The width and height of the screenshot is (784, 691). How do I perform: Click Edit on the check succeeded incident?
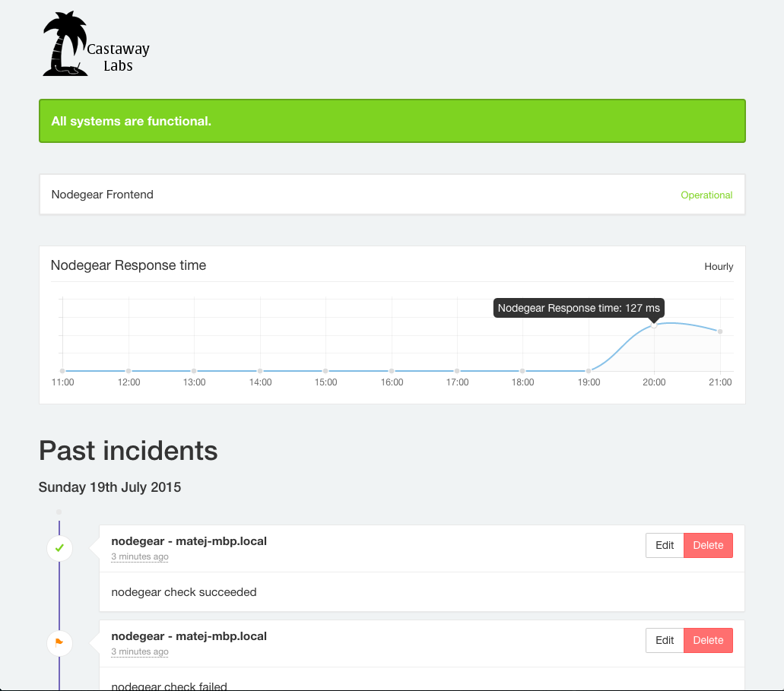(x=665, y=545)
